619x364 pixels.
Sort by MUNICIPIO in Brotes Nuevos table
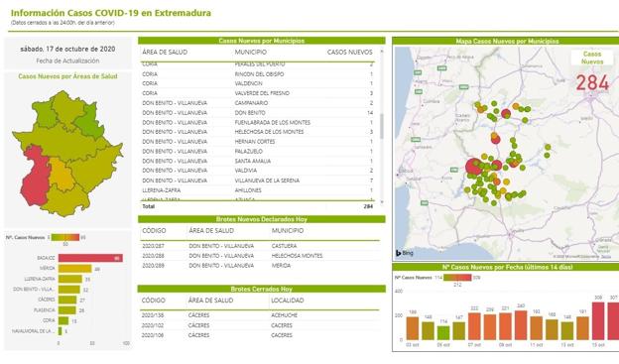coord(288,230)
